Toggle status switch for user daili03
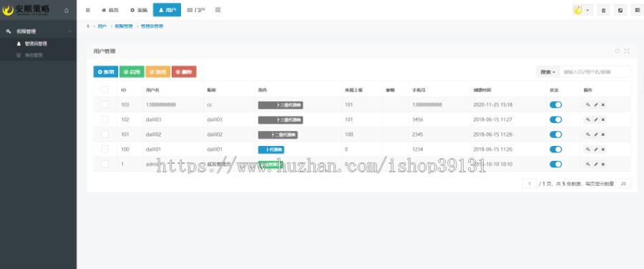Image resolution: width=644 pixels, height=269 pixels. pyautogui.click(x=556, y=119)
